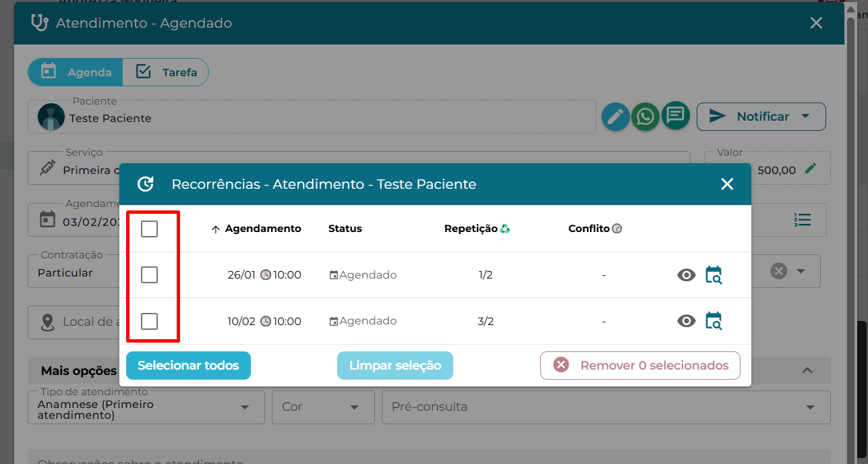Viewport: 868px width, 464px height.
Task: Open calendar search icon for 26/01 appointment
Action: pyautogui.click(x=714, y=274)
